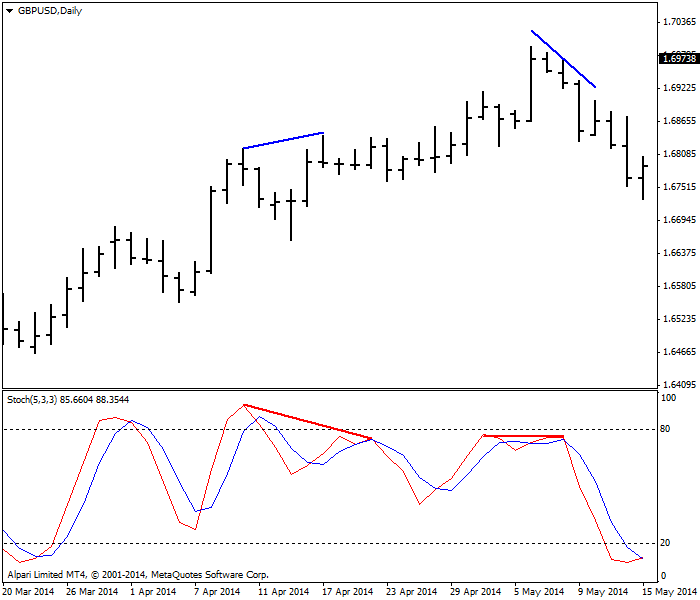
Task: Click the 20 Mar 2014 date on the time axis
Action: pos(29,591)
